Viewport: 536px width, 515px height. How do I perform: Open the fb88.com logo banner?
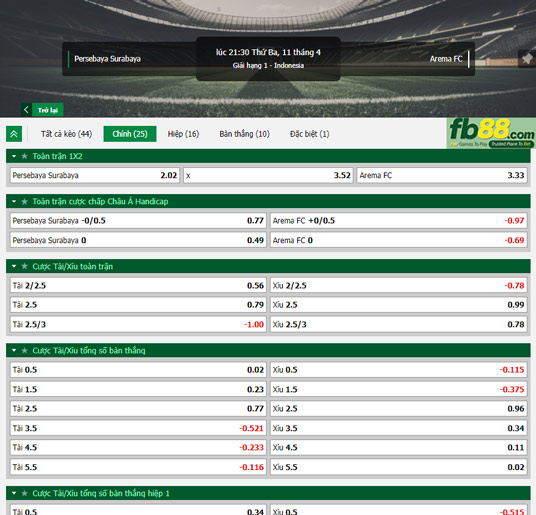click(491, 133)
